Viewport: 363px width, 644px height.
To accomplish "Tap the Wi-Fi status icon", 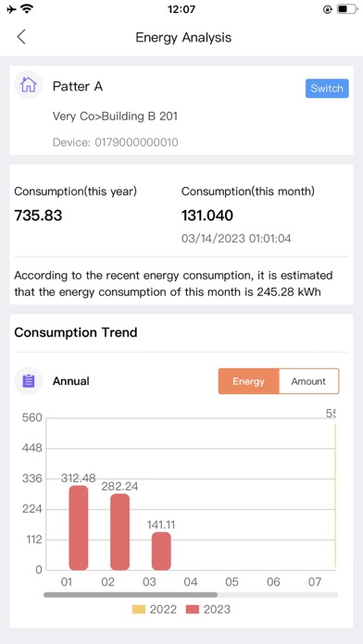I will pos(28,9).
